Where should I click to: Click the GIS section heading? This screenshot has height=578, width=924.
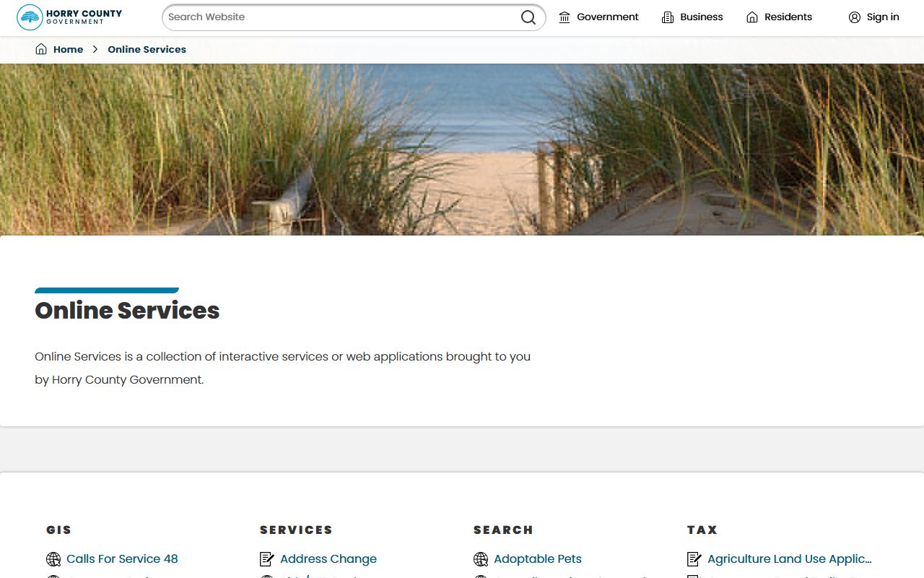click(x=59, y=530)
